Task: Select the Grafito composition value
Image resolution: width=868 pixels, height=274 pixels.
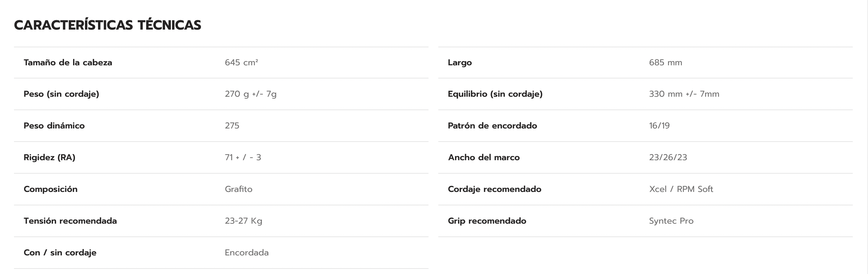Action: point(238,189)
